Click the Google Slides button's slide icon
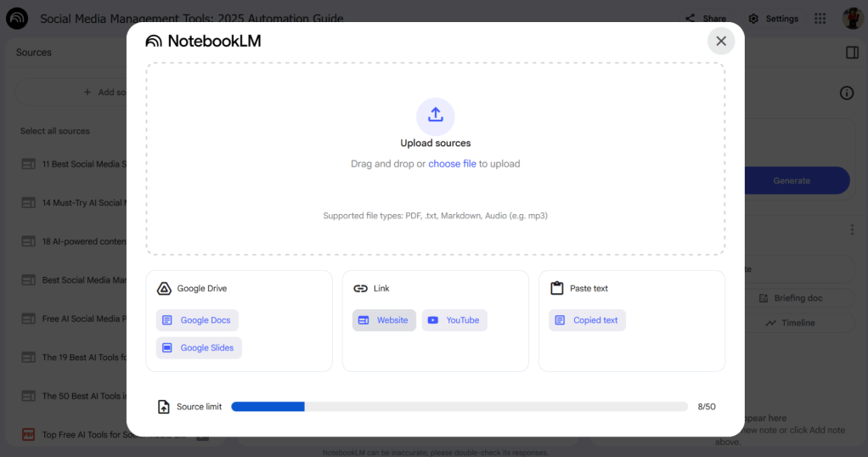 [x=167, y=348]
